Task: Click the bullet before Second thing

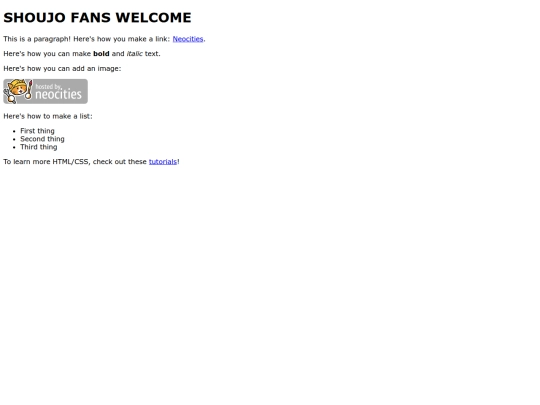Action: pyautogui.click(x=14, y=139)
